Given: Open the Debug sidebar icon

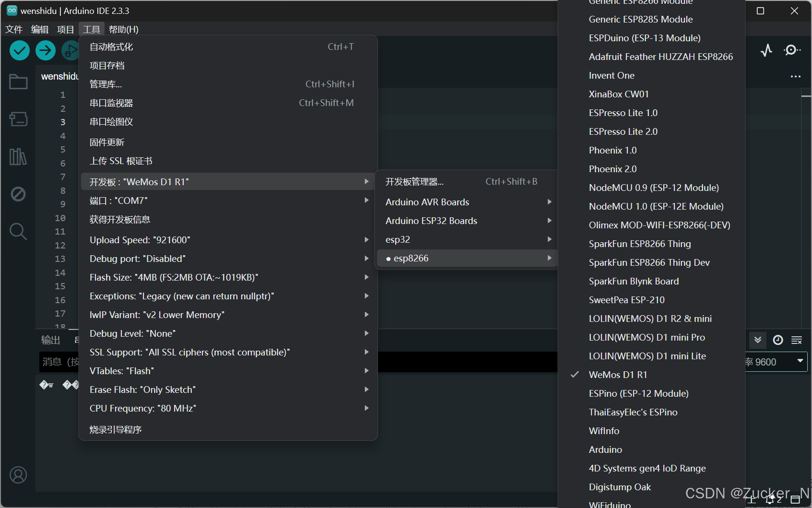Looking at the screenshot, I should point(18,194).
